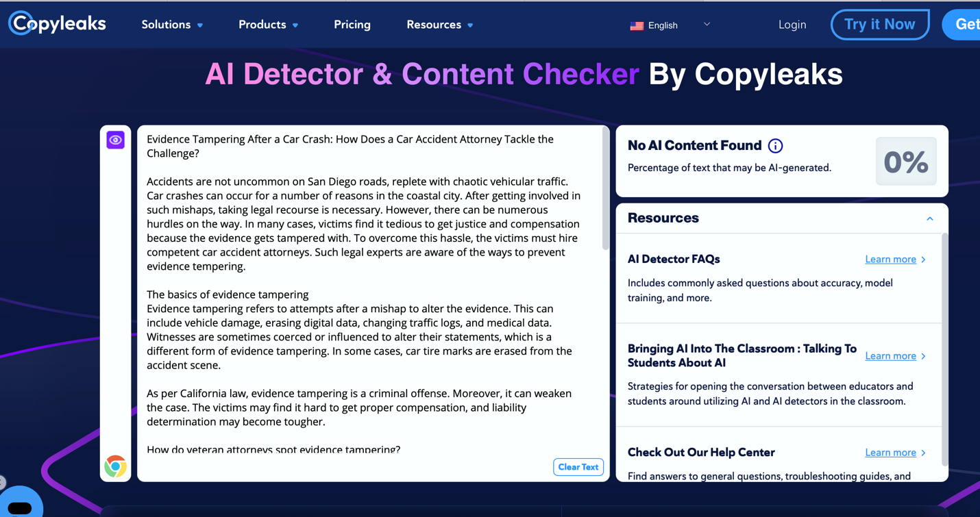This screenshot has width=980, height=517.
Task: Click the 'AI Detector & Content Checker' page heading
Action: (422, 74)
